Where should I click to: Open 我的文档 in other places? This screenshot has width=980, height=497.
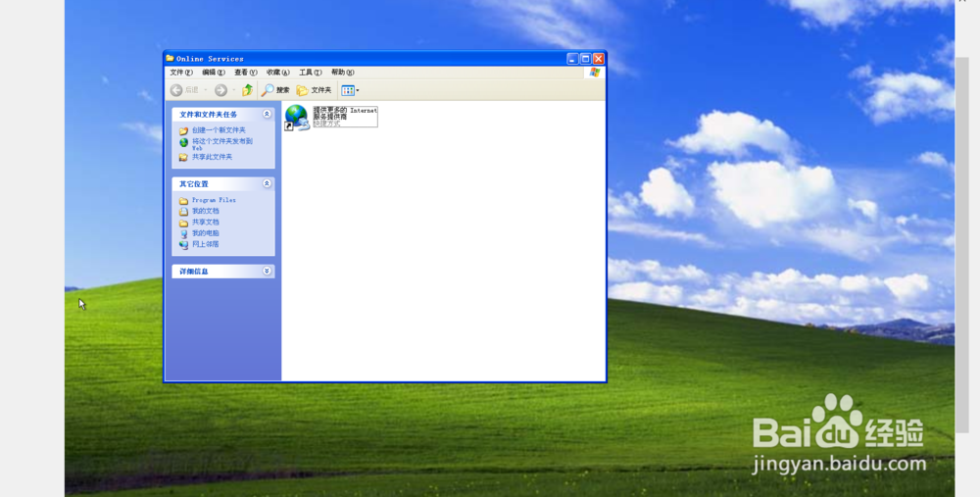[x=206, y=212]
